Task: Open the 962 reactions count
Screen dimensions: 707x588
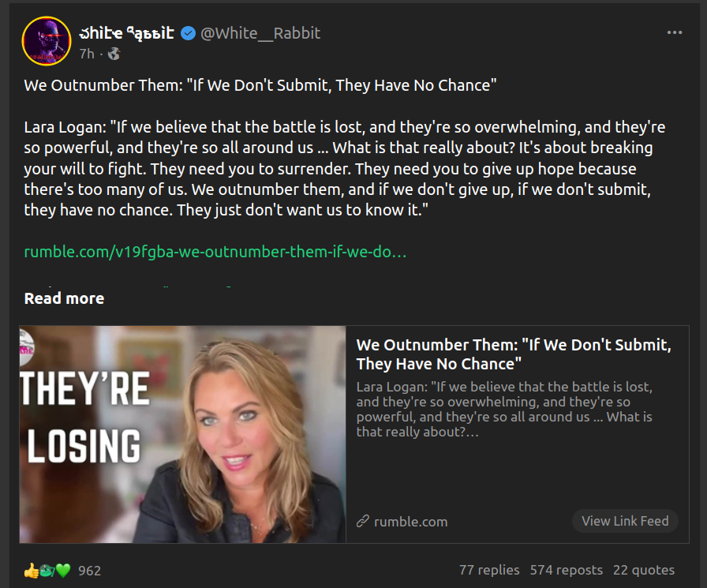Action: pyautogui.click(x=89, y=570)
